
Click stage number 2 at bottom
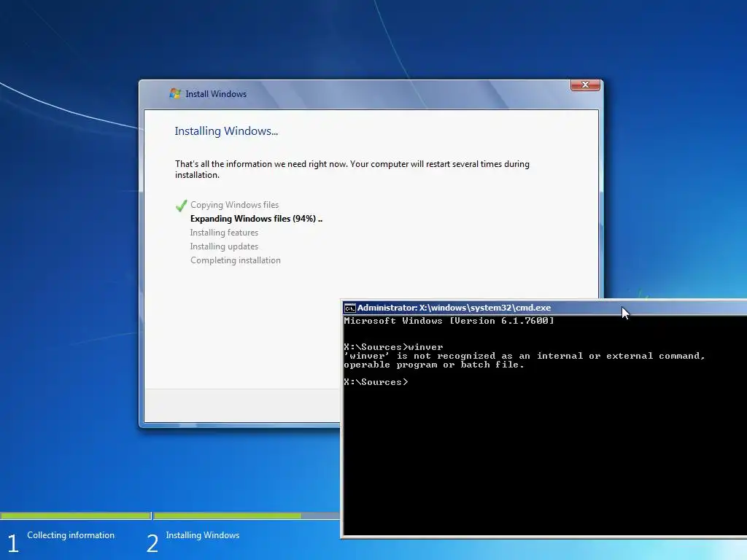(x=152, y=543)
